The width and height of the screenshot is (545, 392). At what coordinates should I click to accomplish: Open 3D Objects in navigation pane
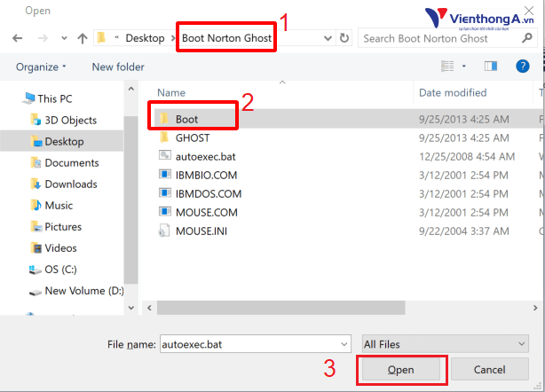[x=64, y=120]
